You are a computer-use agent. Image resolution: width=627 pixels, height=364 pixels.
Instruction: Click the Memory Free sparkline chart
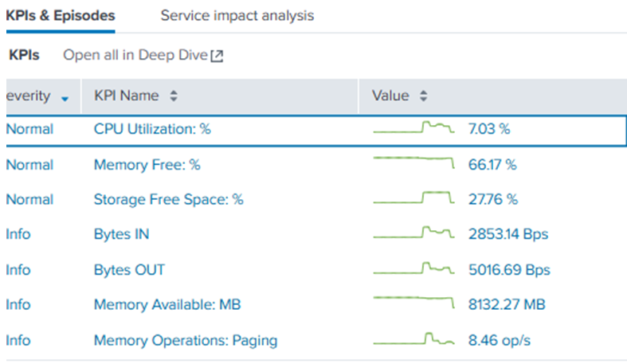(x=413, y=162)
